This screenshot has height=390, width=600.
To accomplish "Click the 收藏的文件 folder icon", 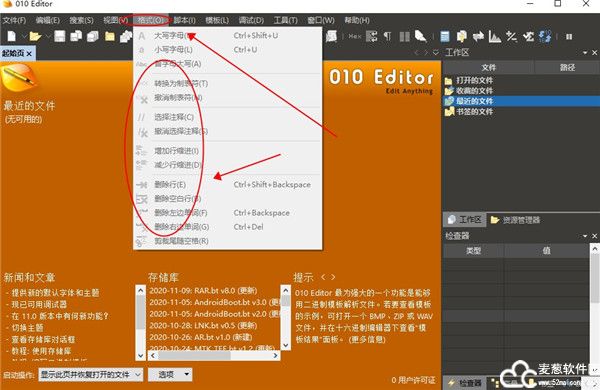I will (449, 91).
